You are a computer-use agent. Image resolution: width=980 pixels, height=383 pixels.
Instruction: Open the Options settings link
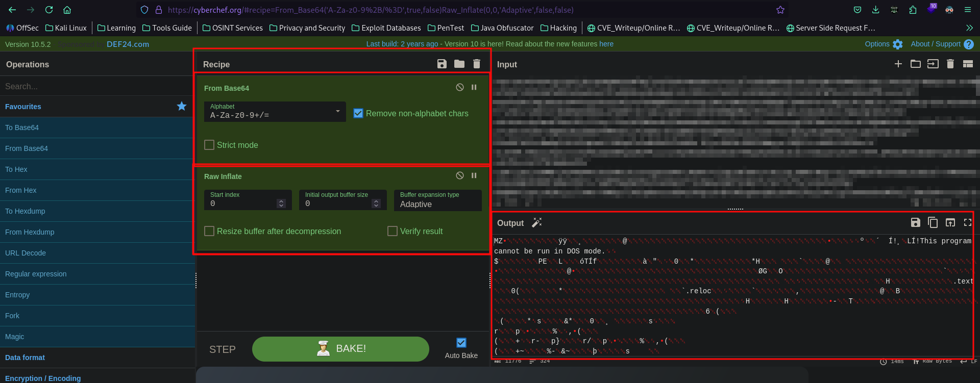point(884,44)
